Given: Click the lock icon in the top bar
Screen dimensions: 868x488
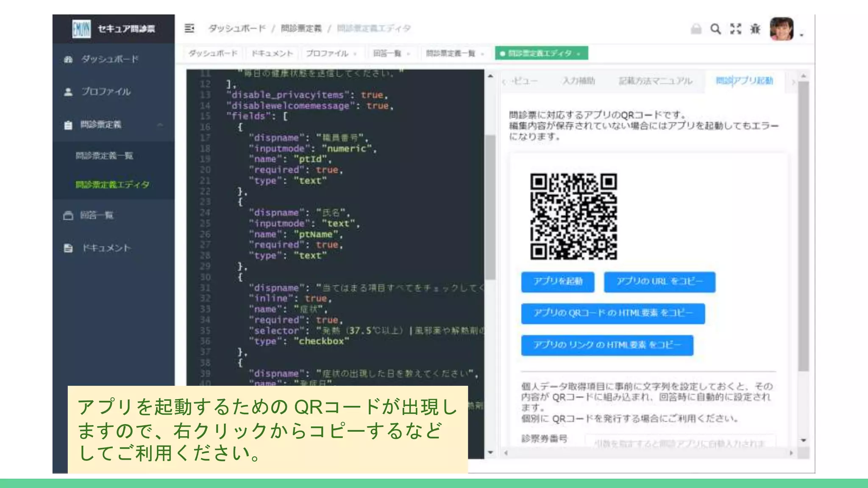Looking at the screenshot, I should click(x=696, y=29).
